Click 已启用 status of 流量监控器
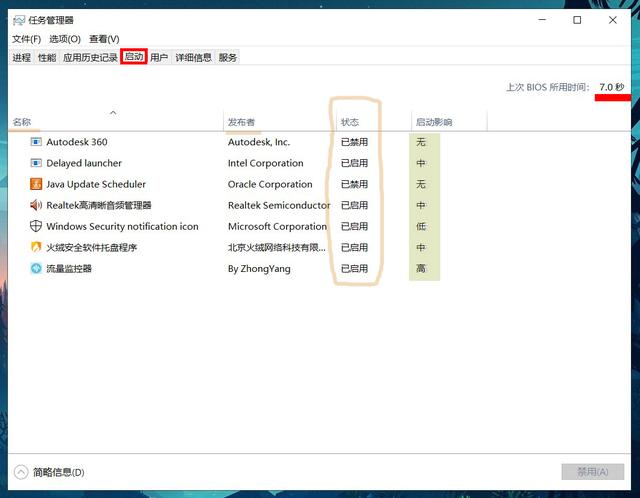Viewport: 640px width, 498px height. 354,268
